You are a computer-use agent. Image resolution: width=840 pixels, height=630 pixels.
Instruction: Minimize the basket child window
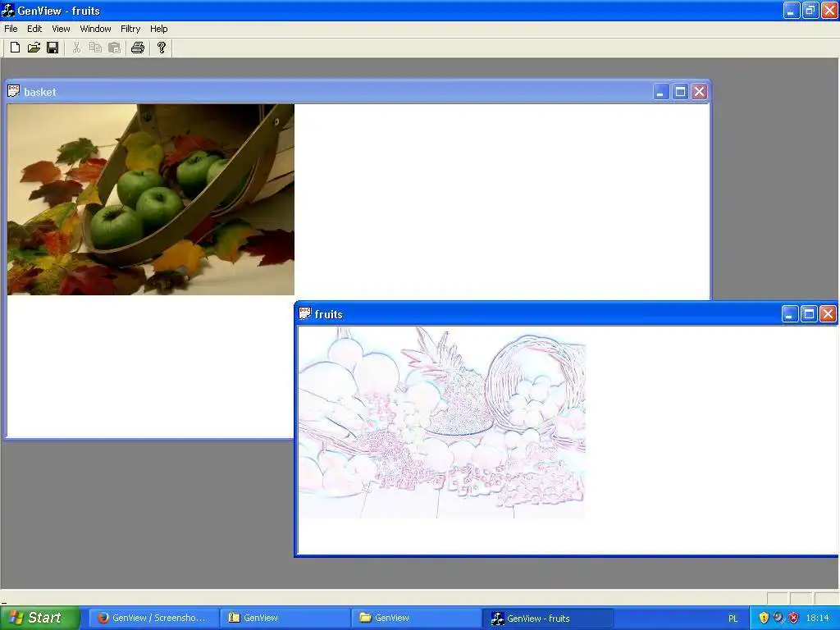(x=661, y=92)
